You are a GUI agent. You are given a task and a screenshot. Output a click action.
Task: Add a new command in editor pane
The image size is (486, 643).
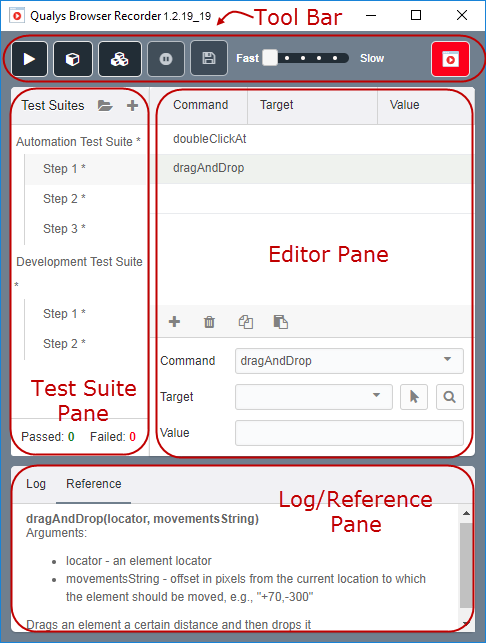click(174, 322)
